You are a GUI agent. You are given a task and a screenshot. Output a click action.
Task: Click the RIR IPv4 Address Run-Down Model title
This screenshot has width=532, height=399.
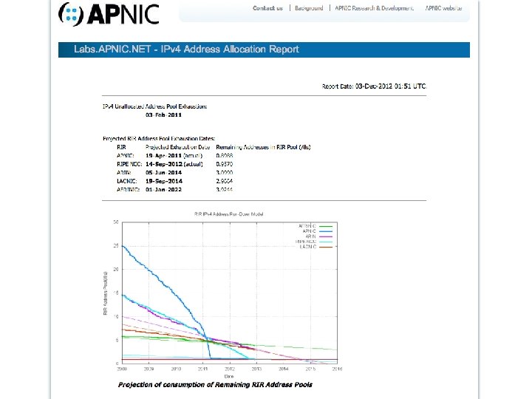pyautogui.click(x=228, y=214)
